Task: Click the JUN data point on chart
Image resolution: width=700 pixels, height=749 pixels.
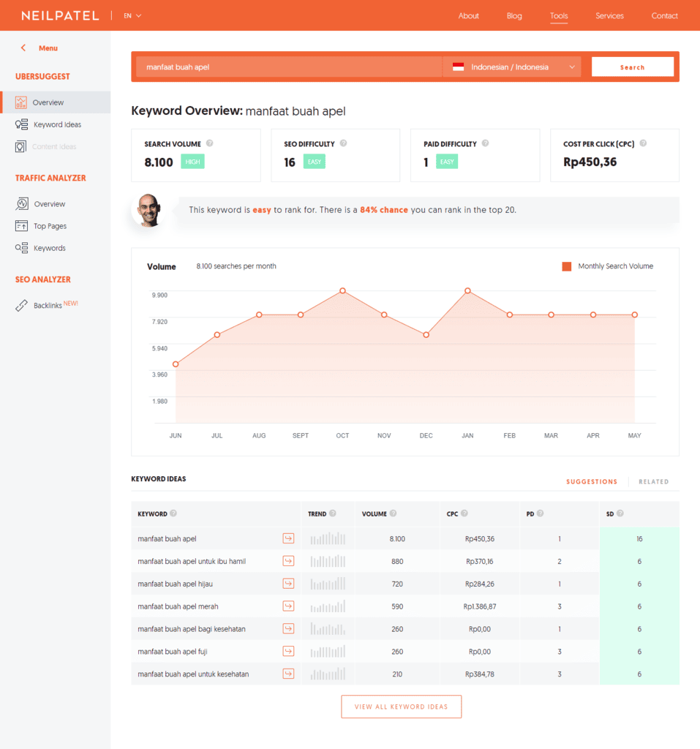Action: 176,364
